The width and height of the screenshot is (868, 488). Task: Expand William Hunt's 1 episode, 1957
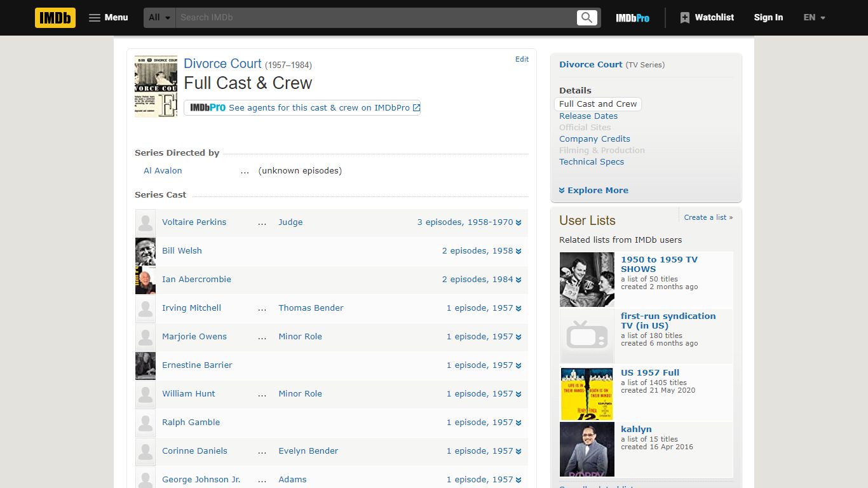tap(484, 394)
